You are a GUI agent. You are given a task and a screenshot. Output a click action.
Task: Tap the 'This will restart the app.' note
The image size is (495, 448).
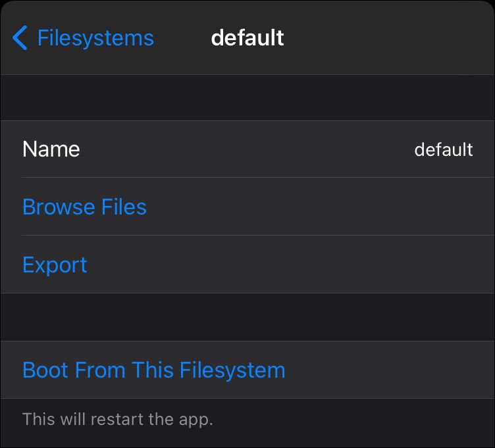click(118, 418)
